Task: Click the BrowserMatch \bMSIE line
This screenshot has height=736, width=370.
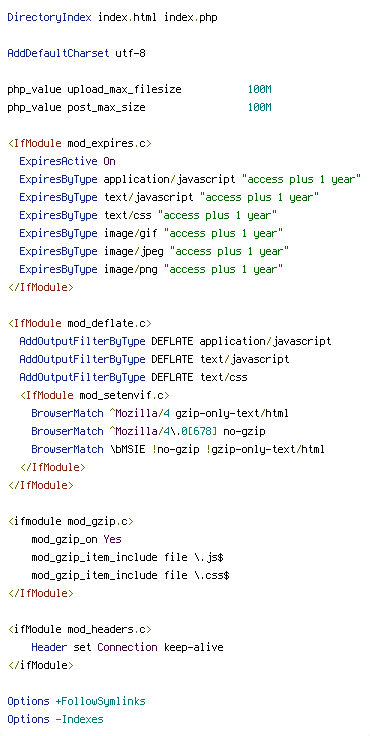Action: coord(178,449)
